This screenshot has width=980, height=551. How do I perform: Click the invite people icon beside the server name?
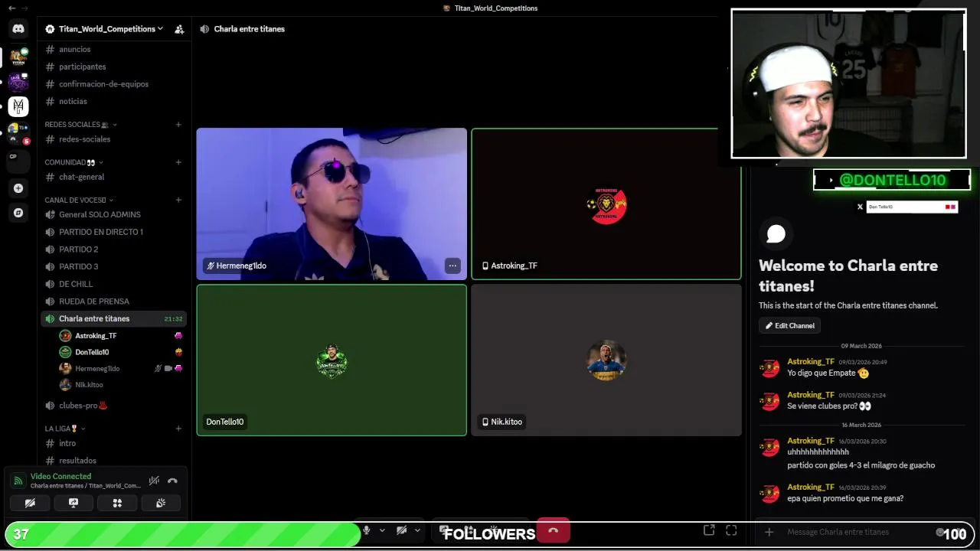point(179,29)
